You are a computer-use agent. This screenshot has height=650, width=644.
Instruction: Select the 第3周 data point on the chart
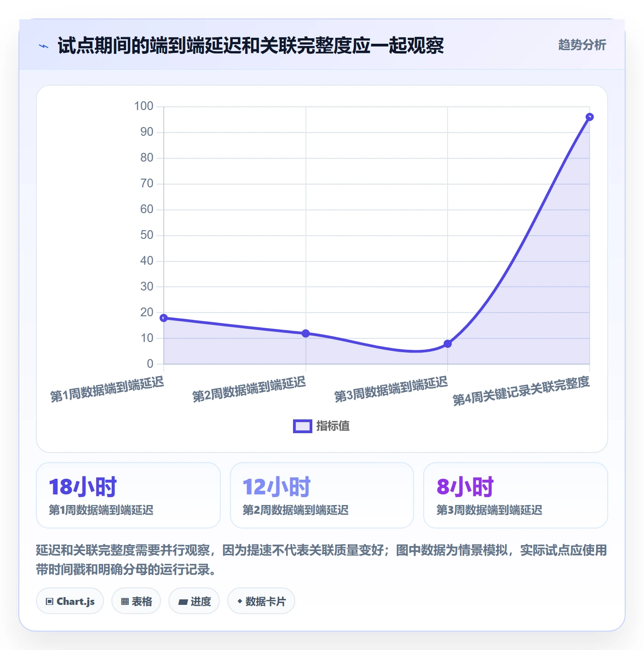[448, 344]
